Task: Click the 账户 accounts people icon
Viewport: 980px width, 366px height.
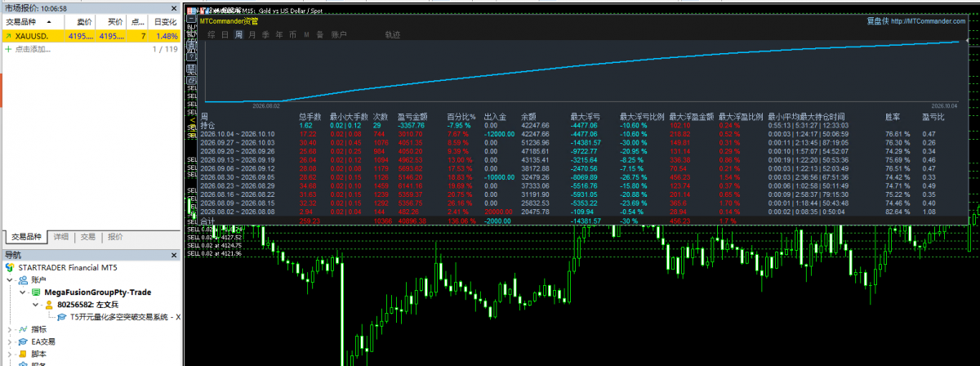Action: pyautogui.click(x=23, y=279)
